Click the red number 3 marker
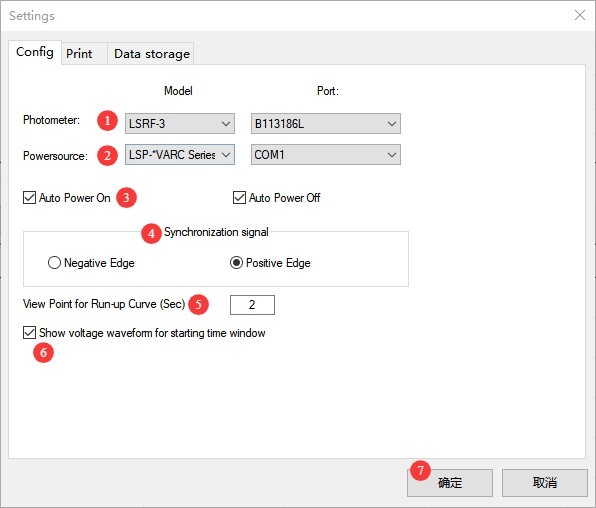This screenshot has width=596, height=508. (126, 197)
